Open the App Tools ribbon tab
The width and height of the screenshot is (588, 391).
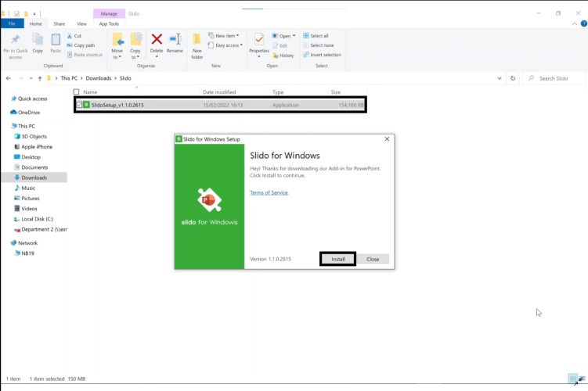(109, 23)
